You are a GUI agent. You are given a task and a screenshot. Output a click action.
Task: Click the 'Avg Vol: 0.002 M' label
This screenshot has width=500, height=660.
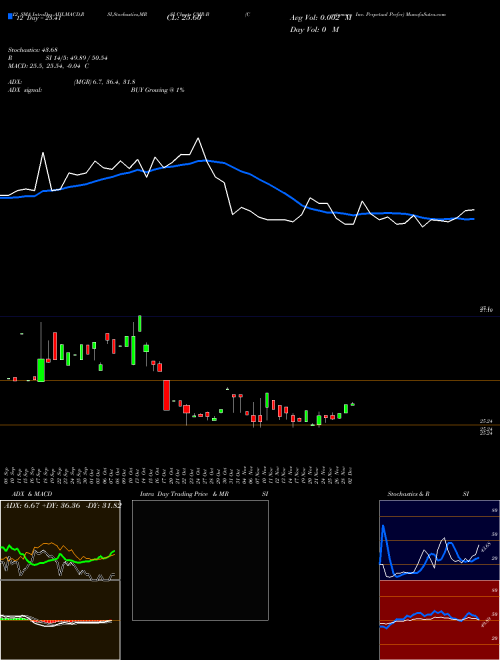320,18
